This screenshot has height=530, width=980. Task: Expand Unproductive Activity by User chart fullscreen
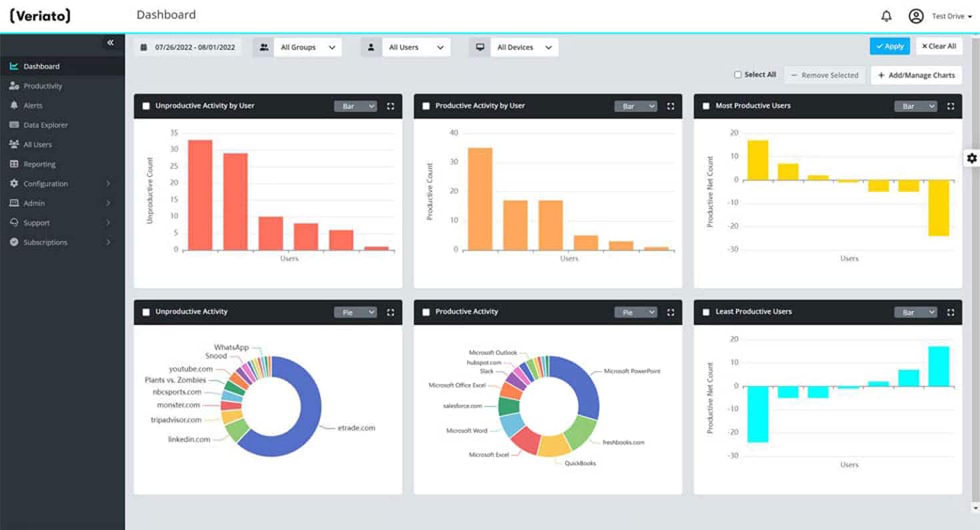392,105
